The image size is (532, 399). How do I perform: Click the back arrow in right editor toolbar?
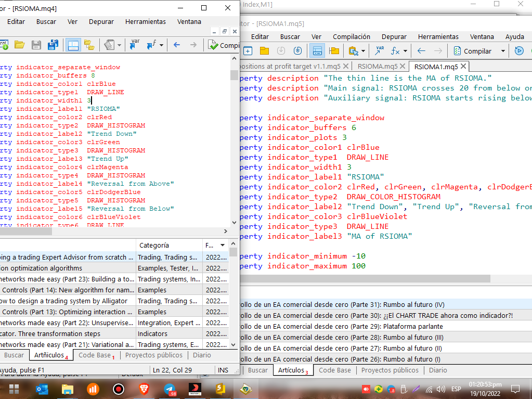pos(421,51)
